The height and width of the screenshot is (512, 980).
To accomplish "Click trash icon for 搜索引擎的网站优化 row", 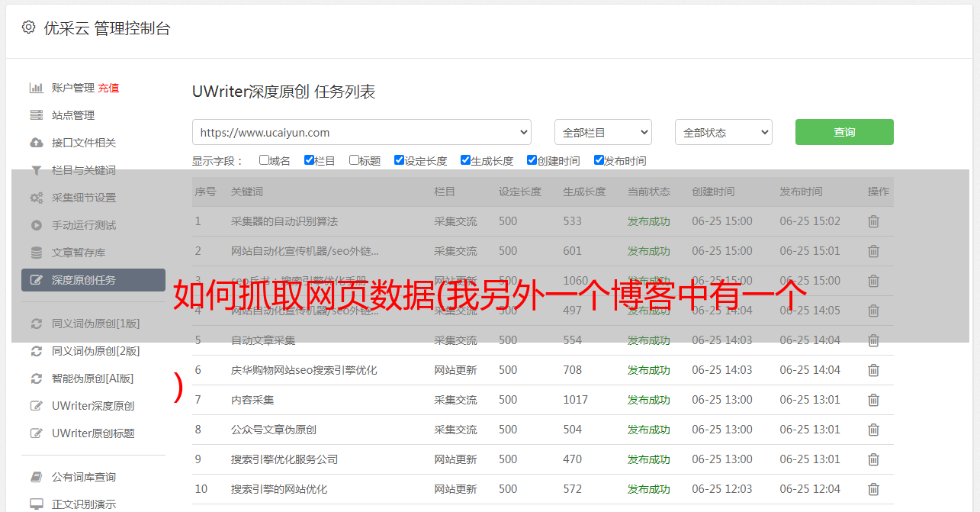I will pyautogui.click(x=873, y=489).
